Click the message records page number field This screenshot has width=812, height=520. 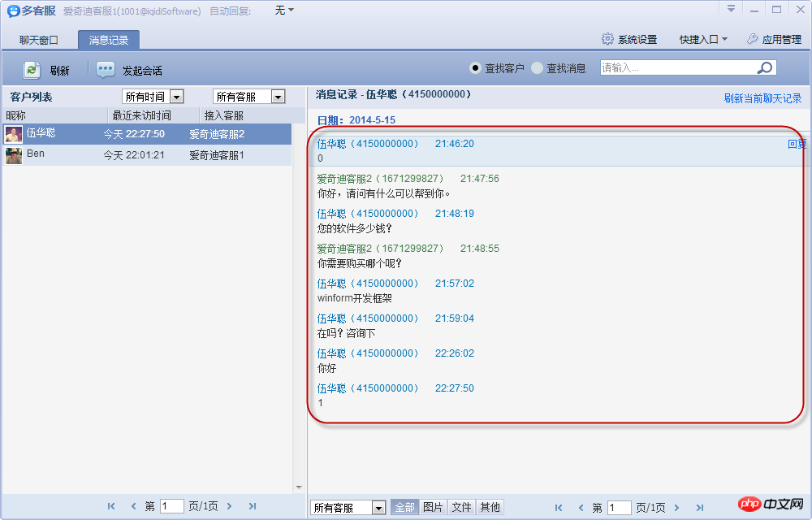620,508
